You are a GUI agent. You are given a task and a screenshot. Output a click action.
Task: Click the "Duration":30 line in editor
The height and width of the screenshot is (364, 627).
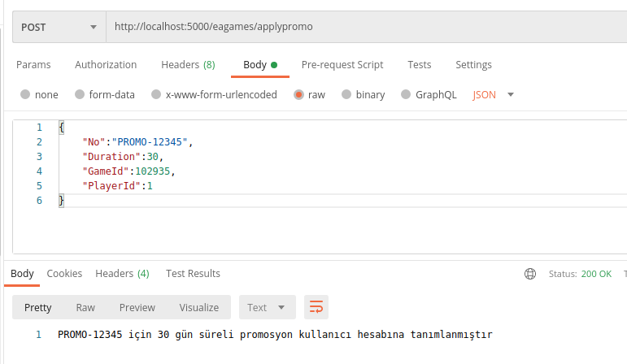pyautogui.click(x=123, y=157)
